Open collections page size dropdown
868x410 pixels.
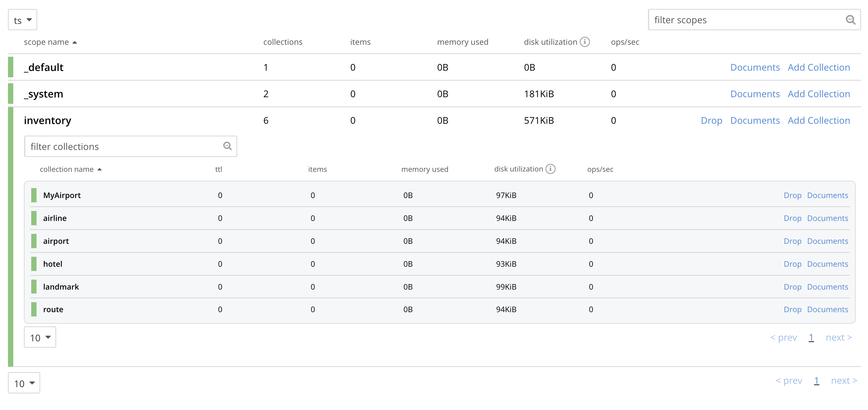tap(40, 337)
